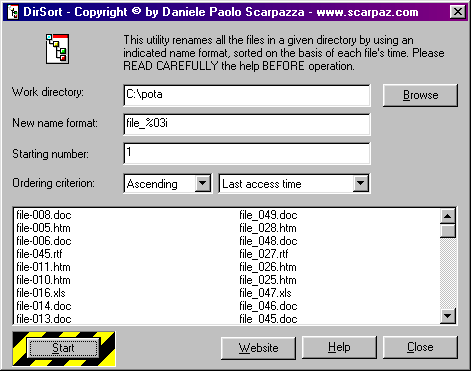This screenshot has height=371, width=471.
Task: Select file-005.htm in the list
Action: click(43, 228)
